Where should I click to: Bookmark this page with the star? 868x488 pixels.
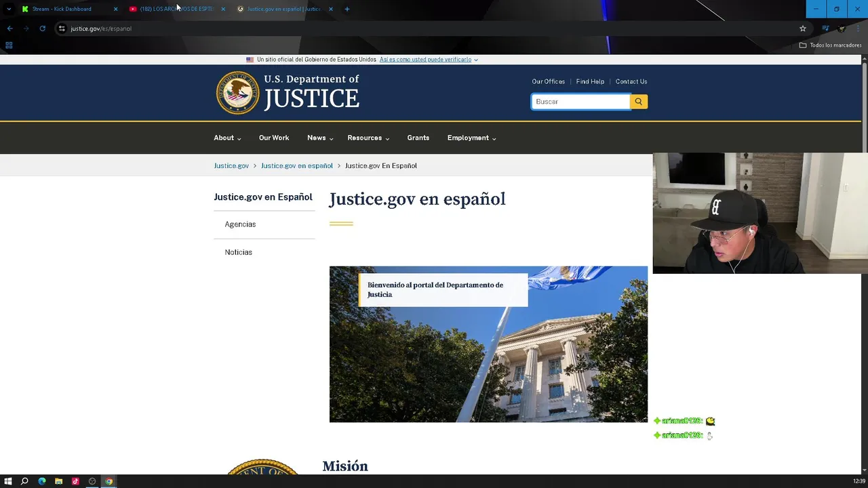803,28
